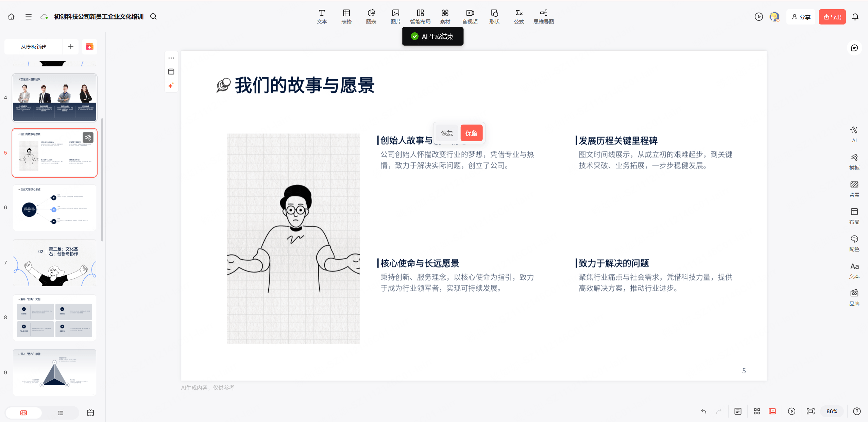Select slide 6 thumbnail in left panel
Screen dimensions: 868x422
click(54, 208)
